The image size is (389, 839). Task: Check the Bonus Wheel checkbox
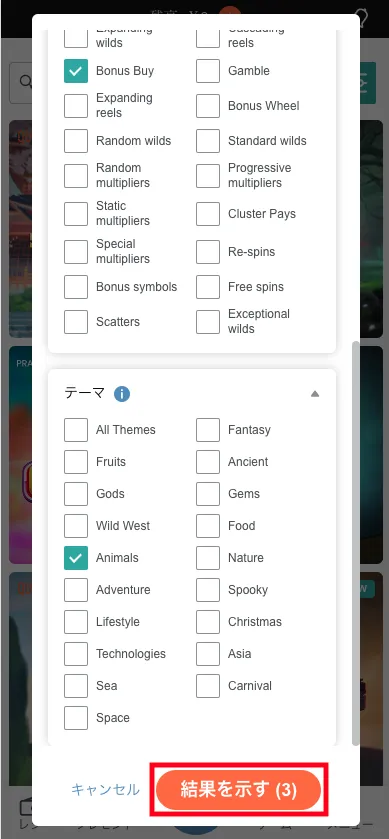click(208, 106)
